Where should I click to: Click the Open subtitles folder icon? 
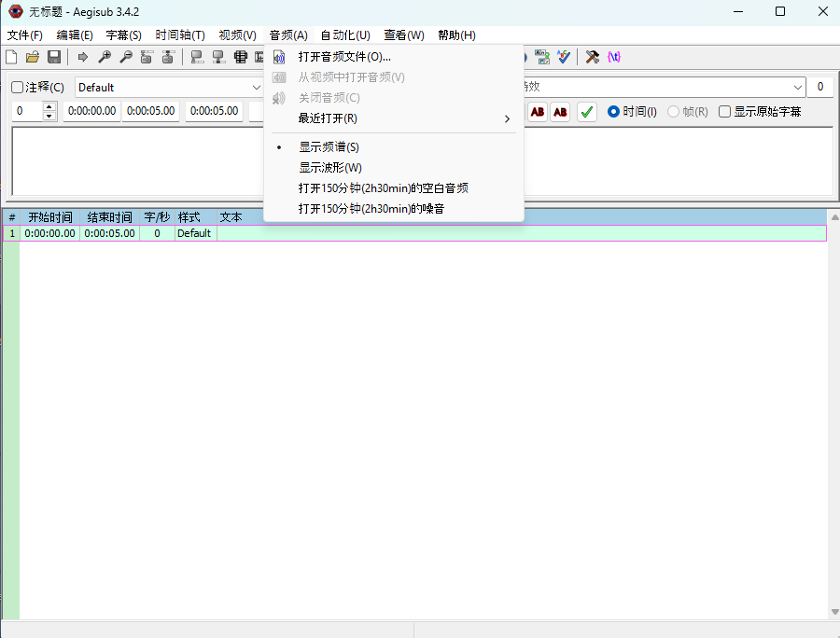click(33, 57)
